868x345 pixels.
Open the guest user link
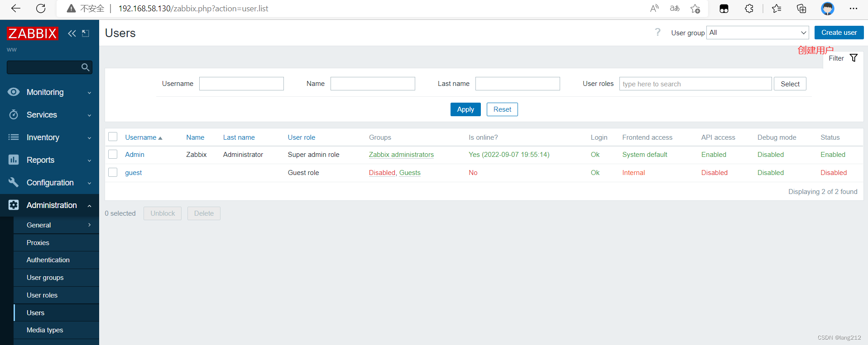[x=134, y=173]
